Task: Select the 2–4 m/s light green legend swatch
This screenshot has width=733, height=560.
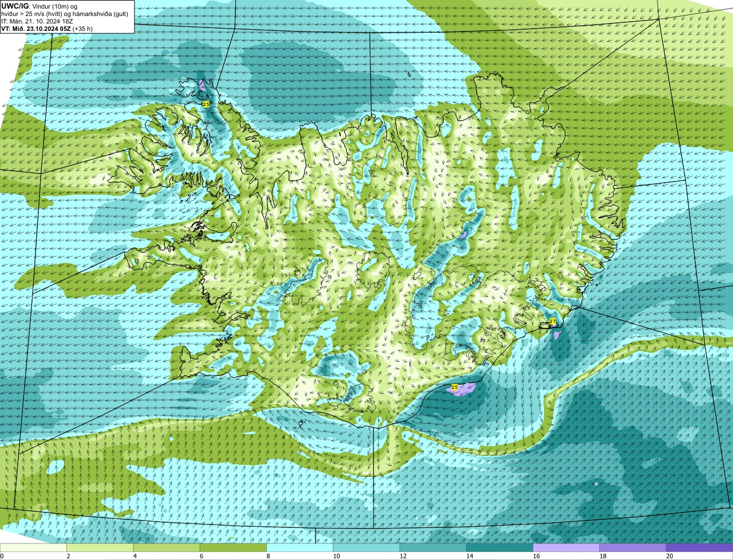Action: tap(100, 547)
